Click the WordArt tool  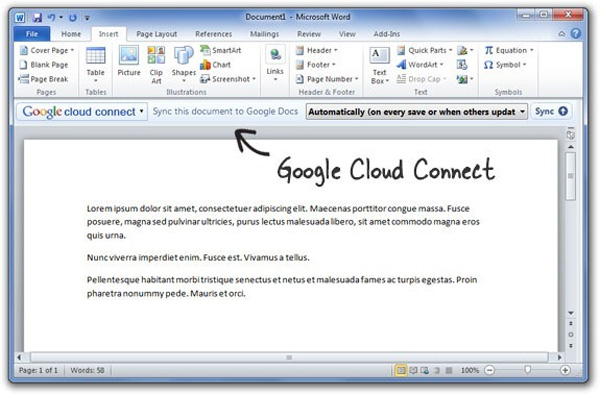pyautogui.click(x=420, y=65)
